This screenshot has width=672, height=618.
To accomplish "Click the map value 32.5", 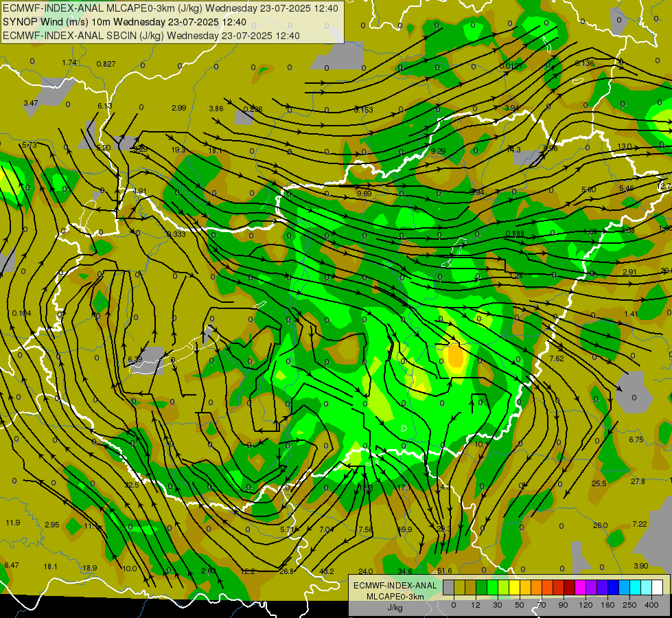I will click(132, 485).
